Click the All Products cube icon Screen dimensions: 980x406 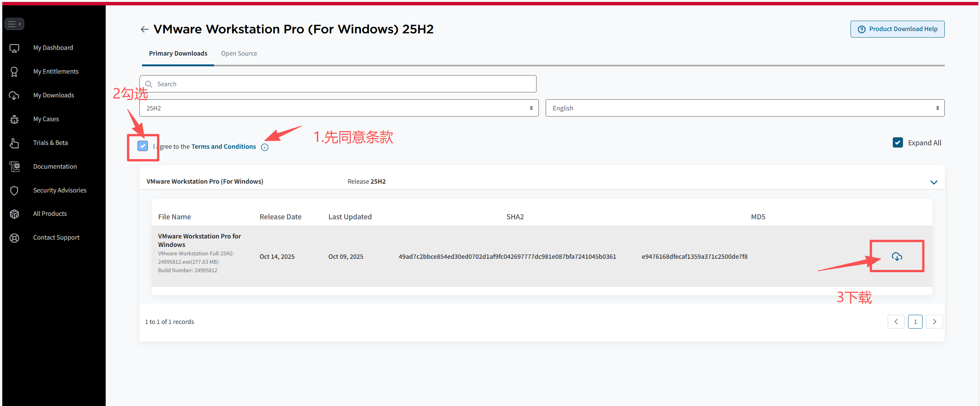click(14, 214)
